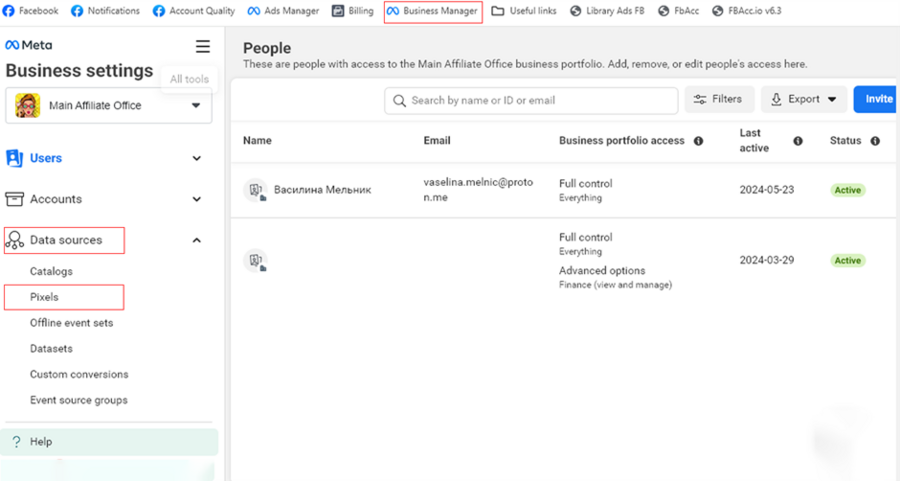Show info for Status column
This screenshot has height=481, width=900.
point(875,141)
